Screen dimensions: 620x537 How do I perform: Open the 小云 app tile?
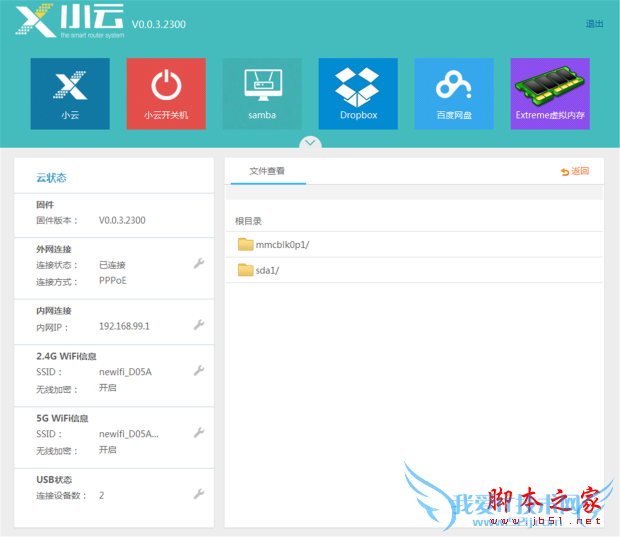(70, 94)
